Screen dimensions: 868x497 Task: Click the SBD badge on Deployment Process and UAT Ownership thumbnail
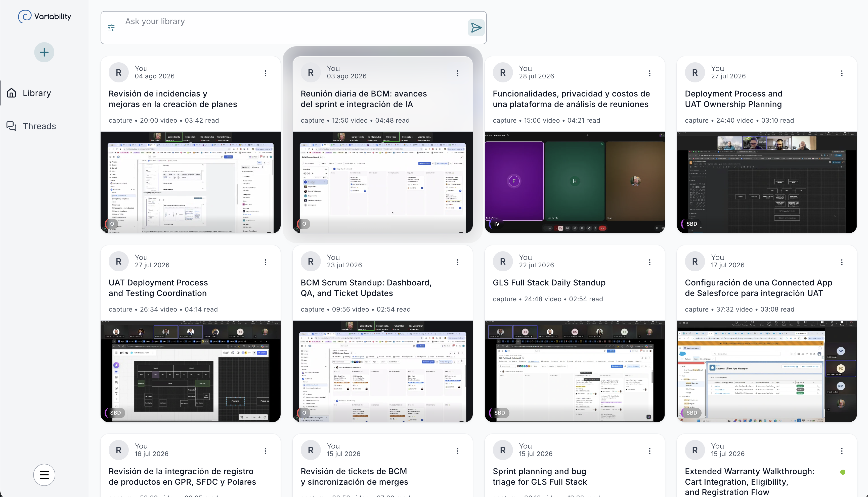(x=691, y=224)
